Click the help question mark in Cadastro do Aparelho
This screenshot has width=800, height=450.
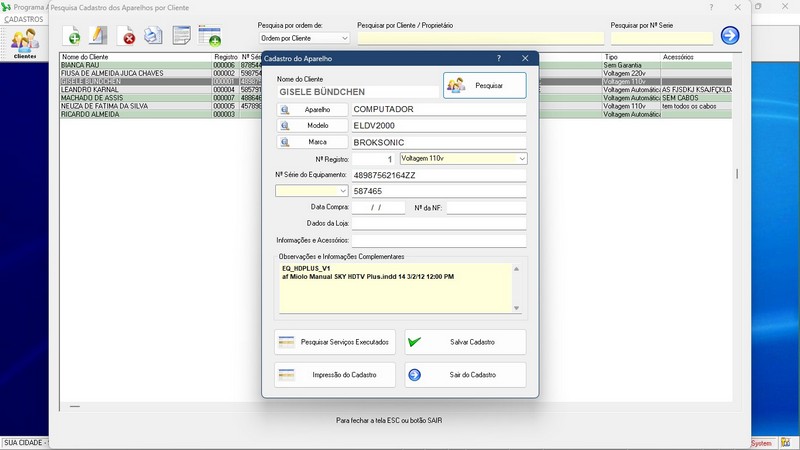click(x=499, y=58)
